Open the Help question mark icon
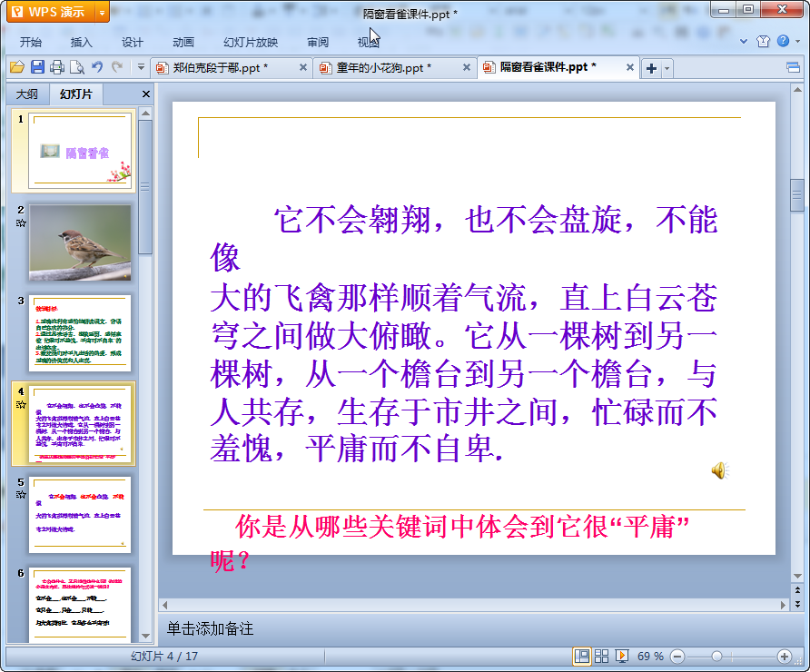Viewport: 810px width, 672px height. [x=783, y=41]
